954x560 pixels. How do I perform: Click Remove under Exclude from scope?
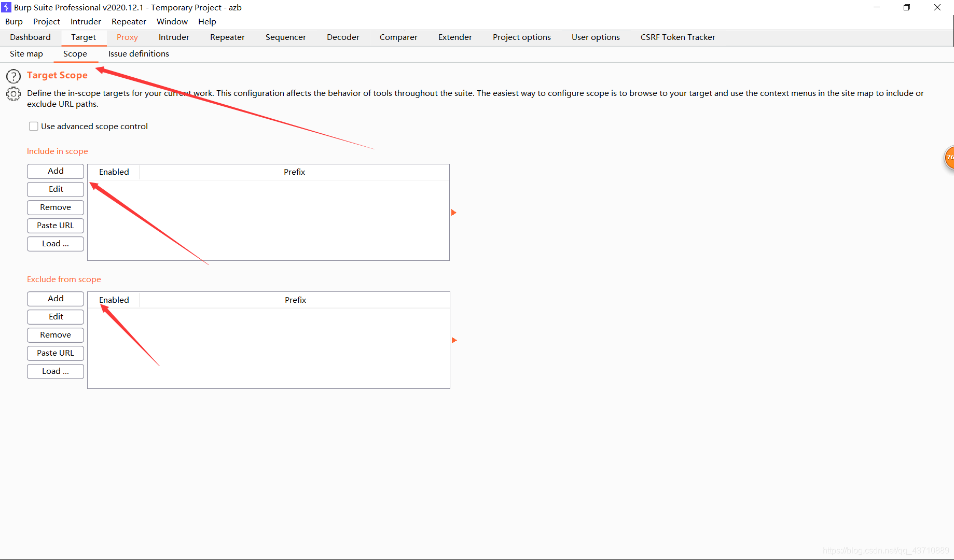56,335
